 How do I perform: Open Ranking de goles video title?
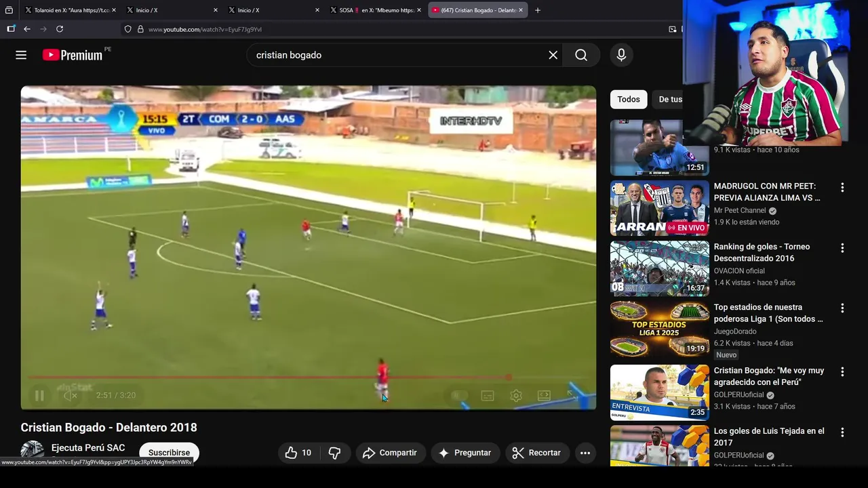762,252
